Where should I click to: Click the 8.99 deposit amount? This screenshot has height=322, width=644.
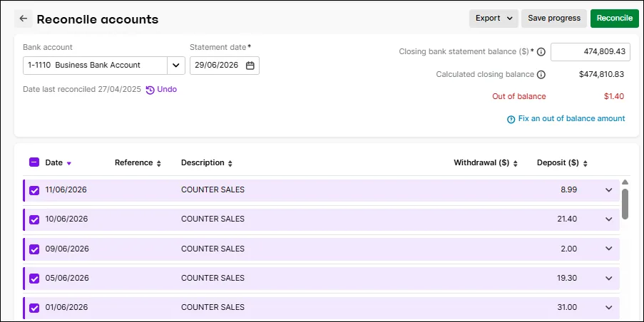[x=568, y=190]
